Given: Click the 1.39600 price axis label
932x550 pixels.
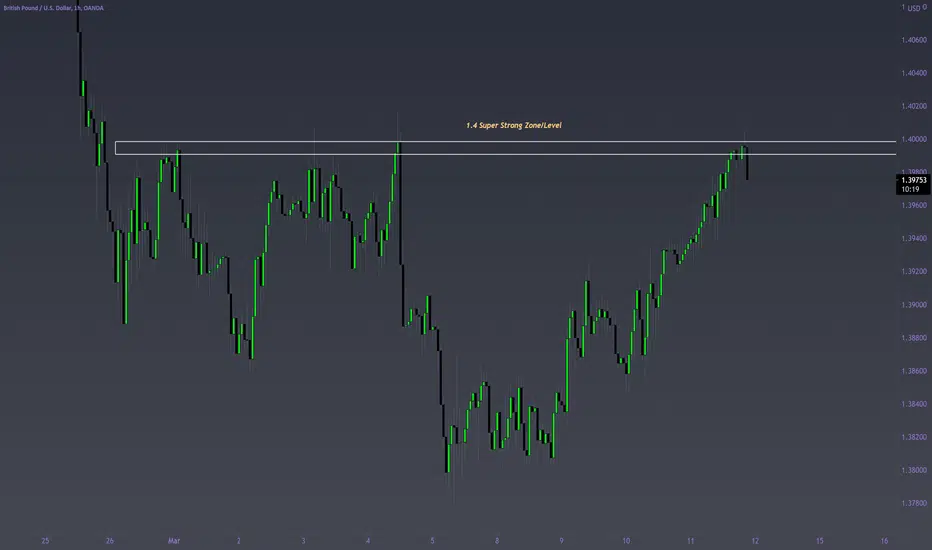Looking at the screenshot, I should (x=914, y=205).
